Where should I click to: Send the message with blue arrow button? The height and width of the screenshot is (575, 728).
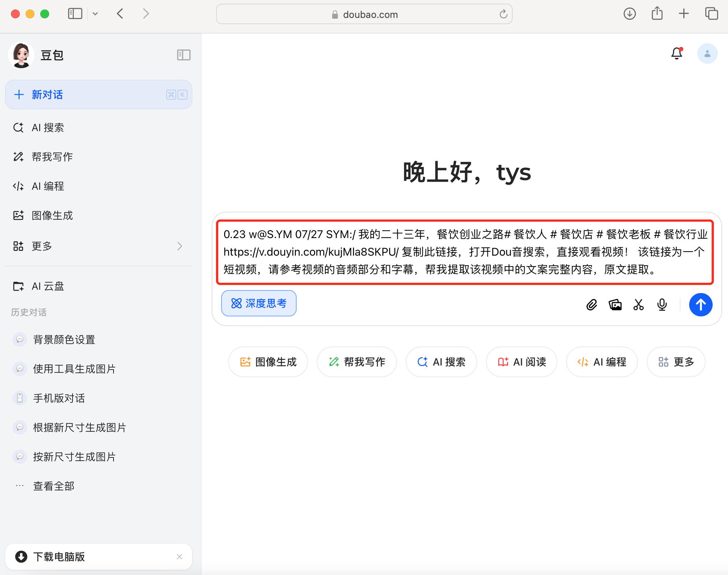701,305
